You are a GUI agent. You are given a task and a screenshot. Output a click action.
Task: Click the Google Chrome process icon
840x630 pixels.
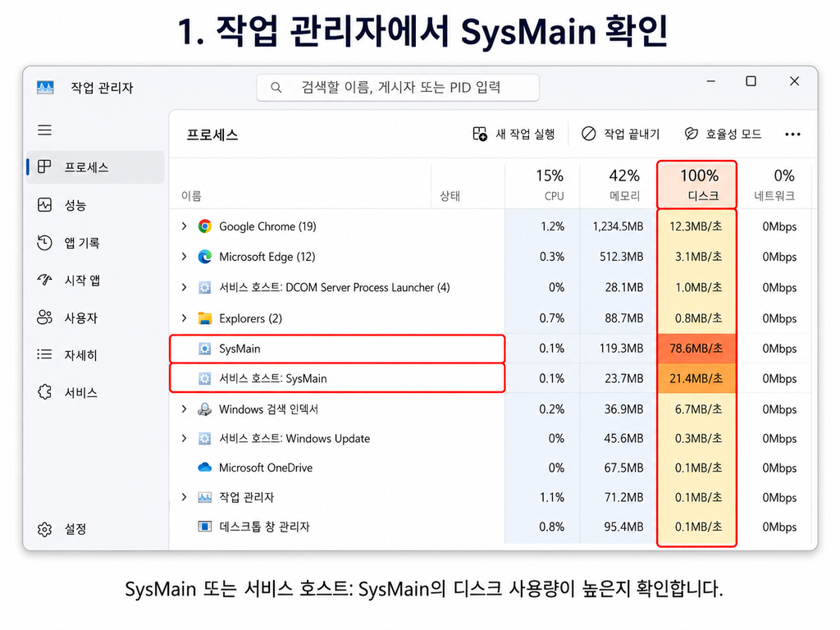pyautogui.click(x=204, y=226)
